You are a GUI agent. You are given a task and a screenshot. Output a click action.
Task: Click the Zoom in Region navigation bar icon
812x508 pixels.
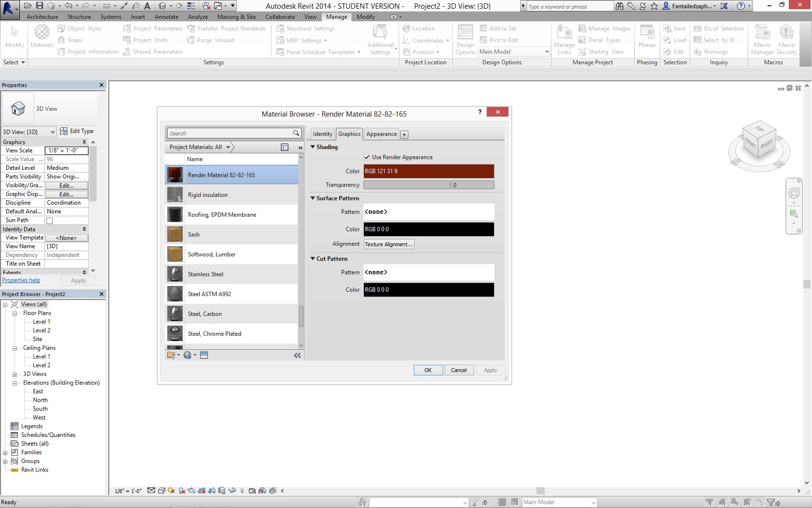tap(794, 214)
